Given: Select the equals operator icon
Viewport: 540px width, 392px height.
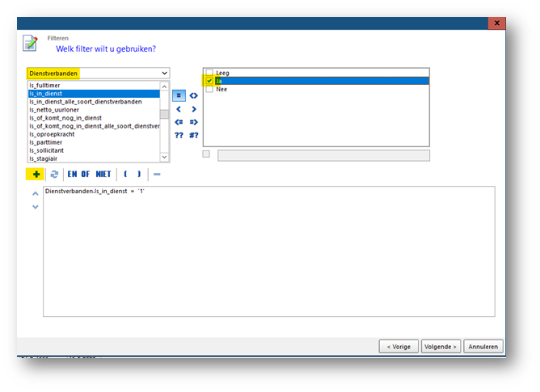Looking at the screenshot, I should 179,95.
